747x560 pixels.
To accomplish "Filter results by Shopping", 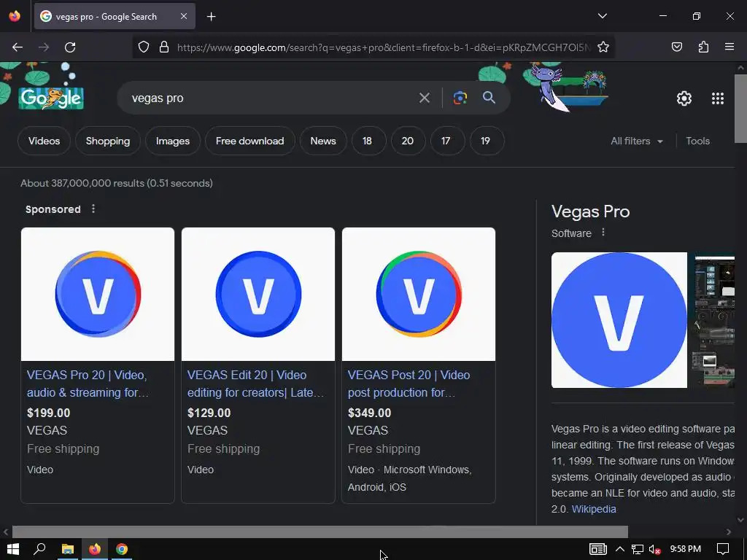I will 108,141.
